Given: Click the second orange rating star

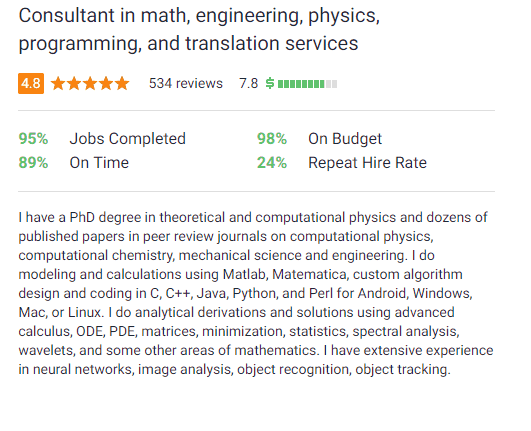Looking at the screenshot, I should click(74, 83).
